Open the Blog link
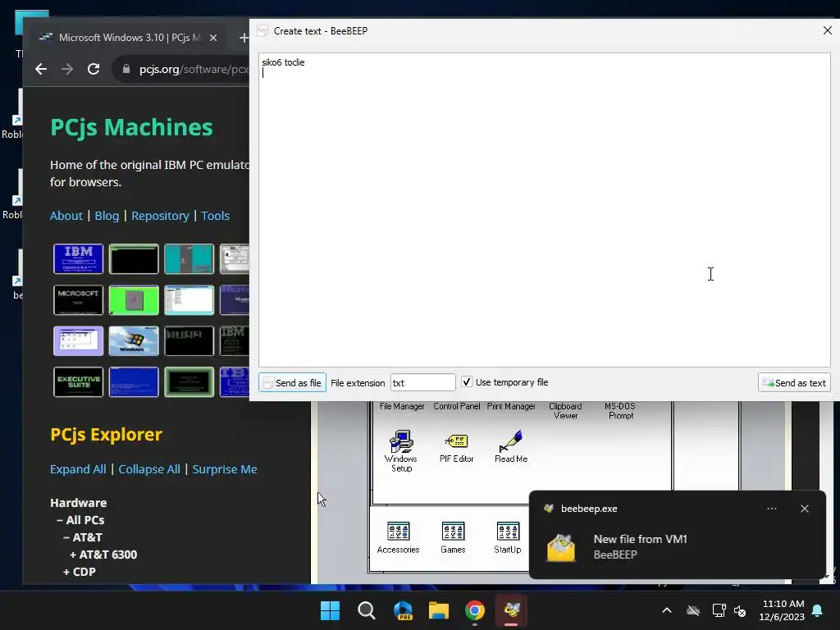 (x=107, y=216)
